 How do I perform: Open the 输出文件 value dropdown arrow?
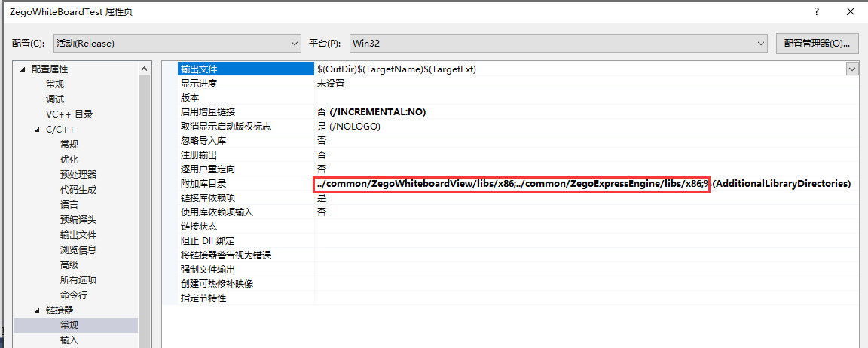pyautogui.click(x=852, y=69)
